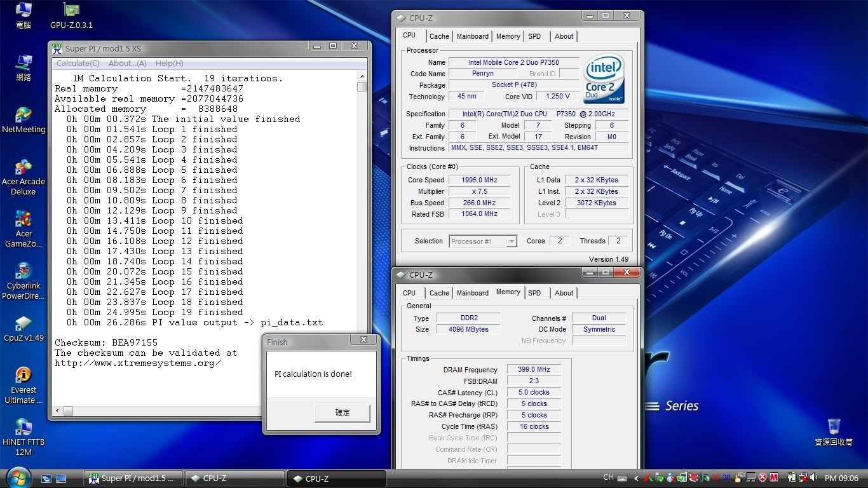Screen dimensions: 868x488
Task: Click the 4096 MBytes memory size value
Action: click(470, 329)
